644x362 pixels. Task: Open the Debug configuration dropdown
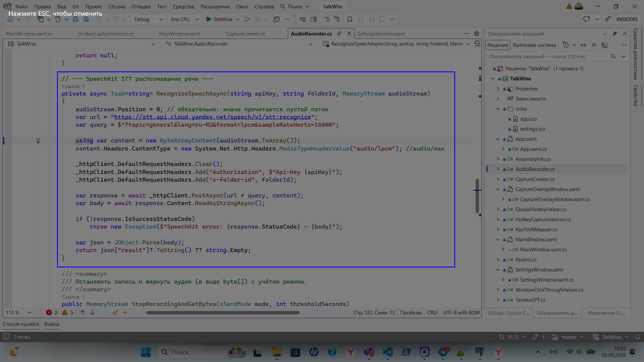coord(148,19)
